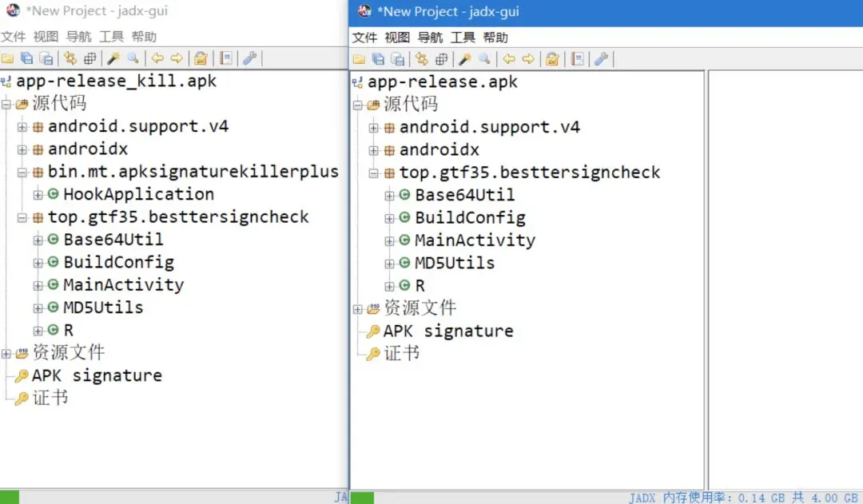Open 工具 menu in right window

tap(463, 38)
